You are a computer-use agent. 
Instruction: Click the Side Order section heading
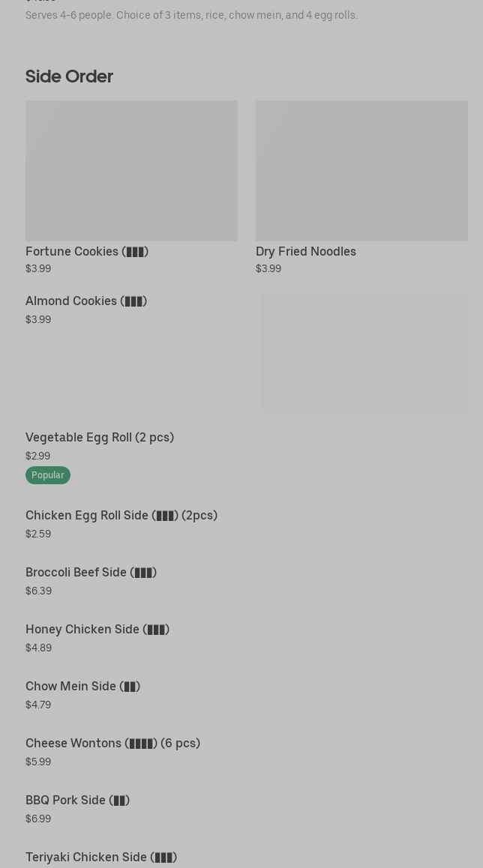pyautogui.click(x=69, y=76)
